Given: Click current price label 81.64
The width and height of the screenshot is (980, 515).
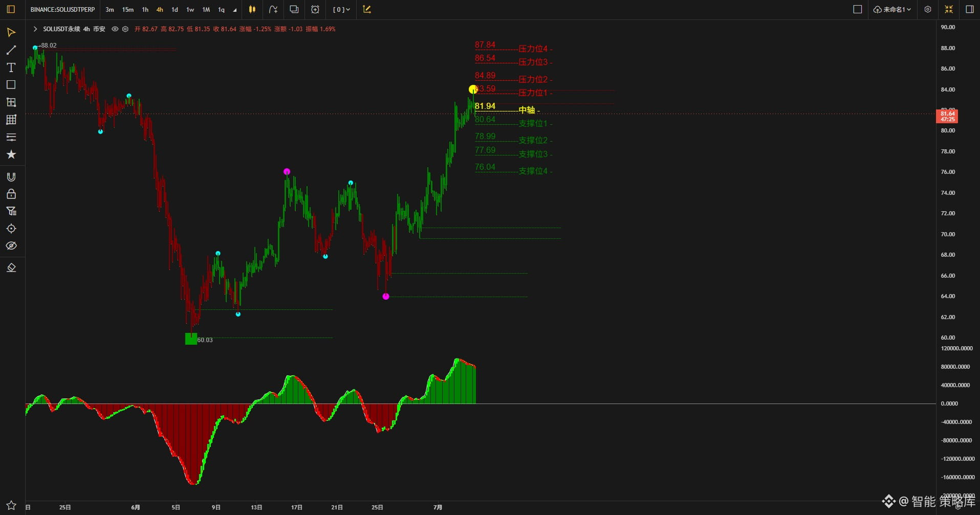Looking at the screenshot, I should pos(947,117).
